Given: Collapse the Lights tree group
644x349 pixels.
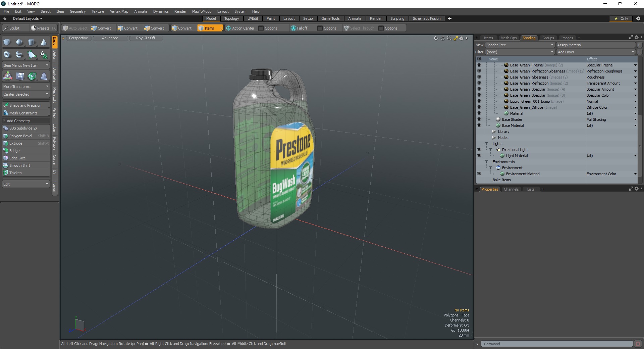Looking at the screenshot, I should [x=487, y=144].
